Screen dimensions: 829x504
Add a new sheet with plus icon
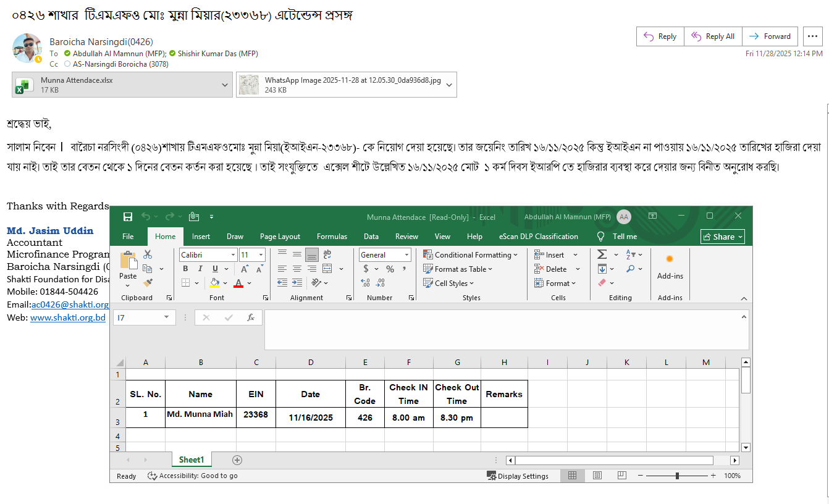[237, 460]
